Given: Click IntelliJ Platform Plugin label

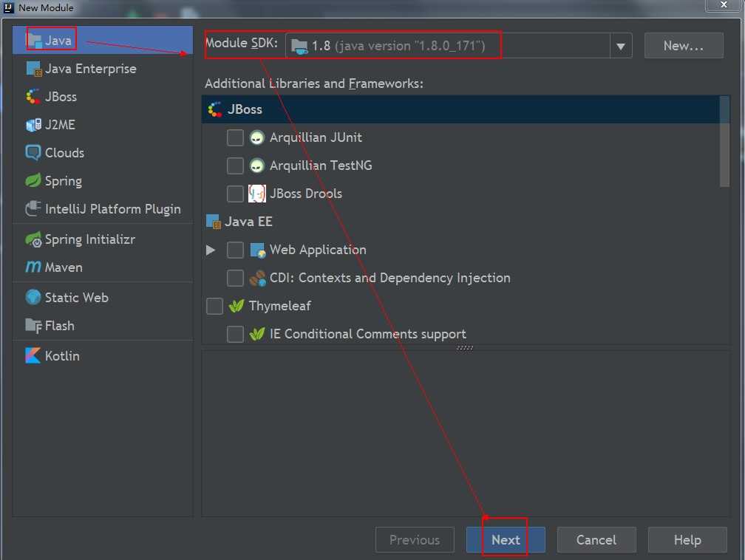Looking at the screenshot, I should (112, 209).
